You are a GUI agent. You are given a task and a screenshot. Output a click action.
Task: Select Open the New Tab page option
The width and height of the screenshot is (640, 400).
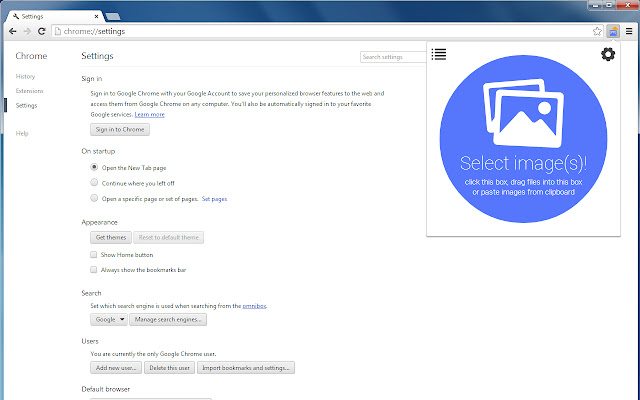click(94, 167)
